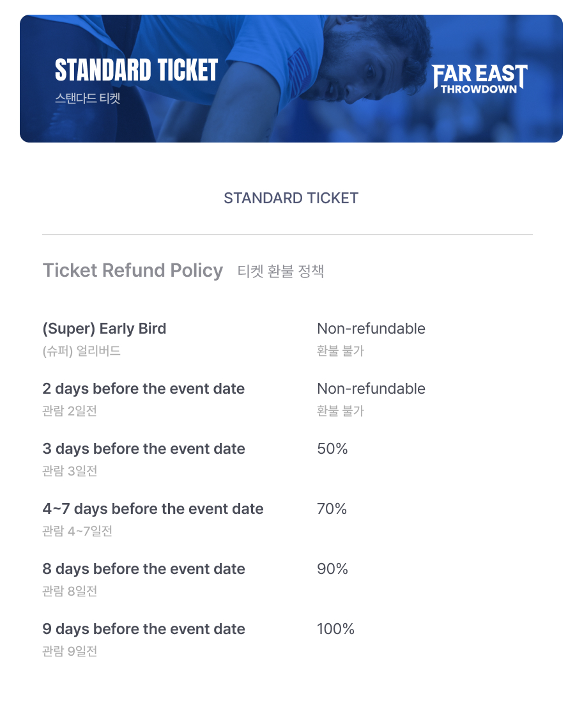575x728 pixels.
Task: Click the 100% refund value
Action: pyautogui.click(x=335, y=629)
